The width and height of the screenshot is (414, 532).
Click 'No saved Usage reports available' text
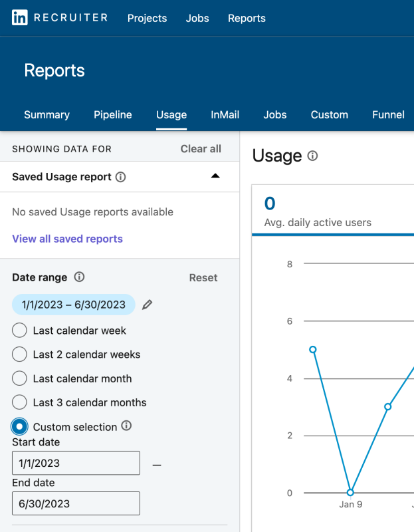pyautogui.click(x=92, y=211)
